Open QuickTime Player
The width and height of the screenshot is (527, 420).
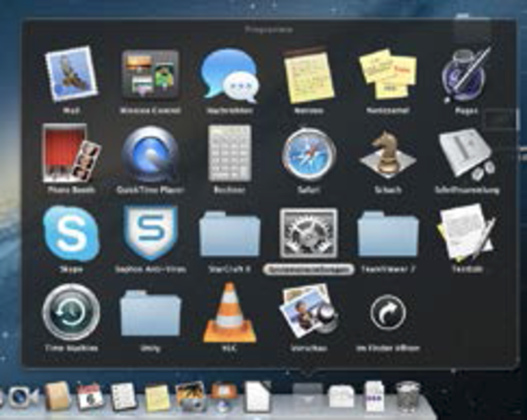150,154
